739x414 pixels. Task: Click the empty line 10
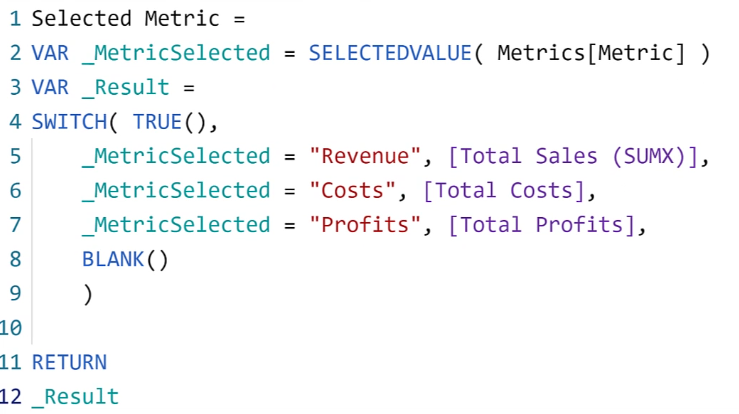377,328
